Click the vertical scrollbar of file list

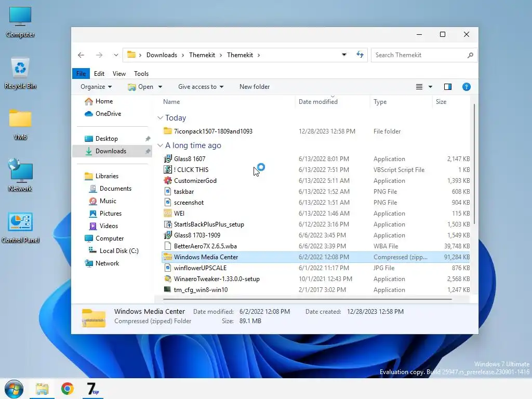474,164
